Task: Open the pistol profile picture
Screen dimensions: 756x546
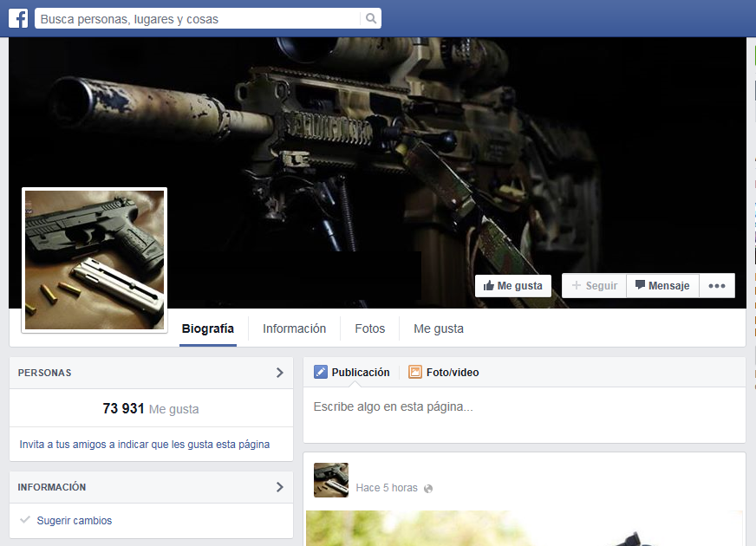Action: tap(94, 260)
